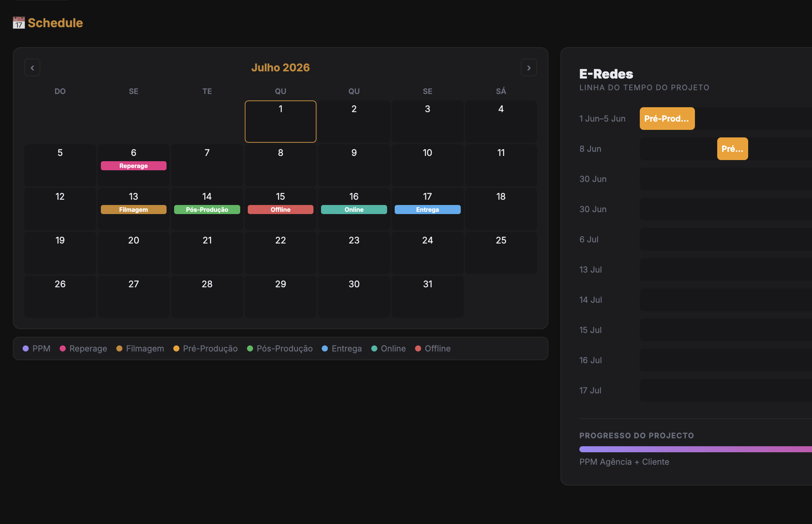Open the Entrega event on July 17
Viewport: 812px width, 524px height.
[x=428, y=210]
